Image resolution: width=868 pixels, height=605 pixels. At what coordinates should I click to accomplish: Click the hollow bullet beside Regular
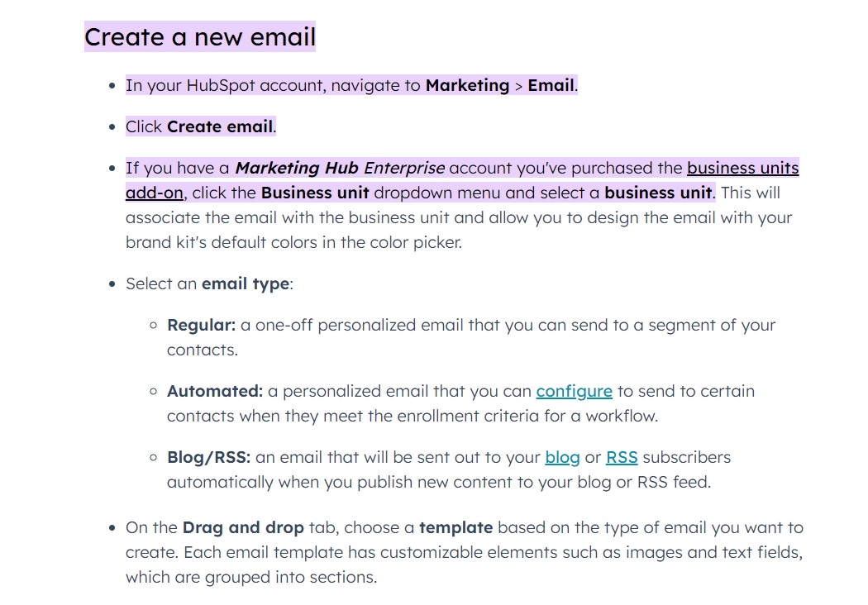pyautogui.click(x=154, y=326)
